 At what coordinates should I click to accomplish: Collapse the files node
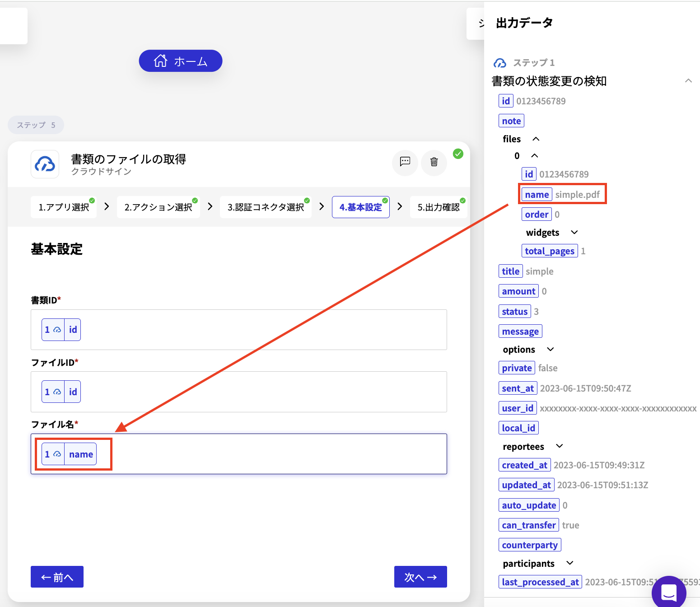click(536, 139)
